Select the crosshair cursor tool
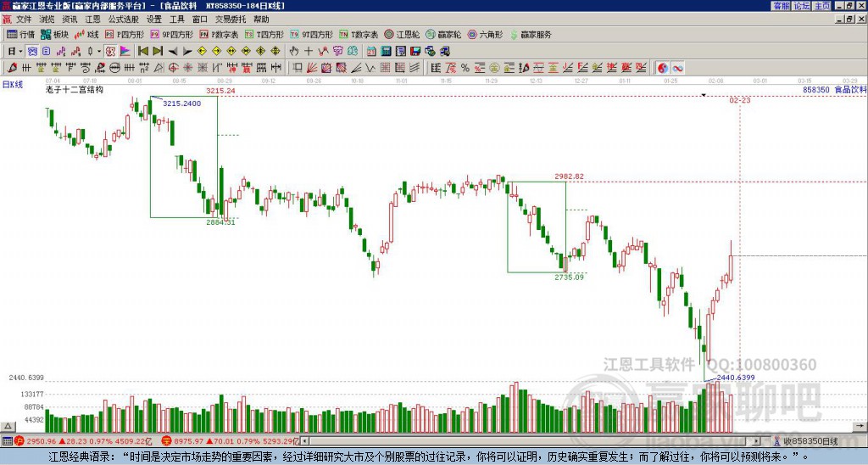 point(309,52)
